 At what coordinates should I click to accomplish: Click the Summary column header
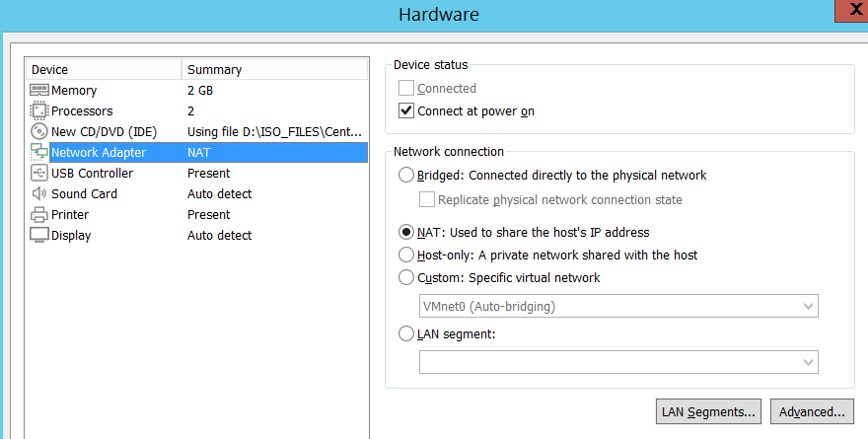[274, 70]
